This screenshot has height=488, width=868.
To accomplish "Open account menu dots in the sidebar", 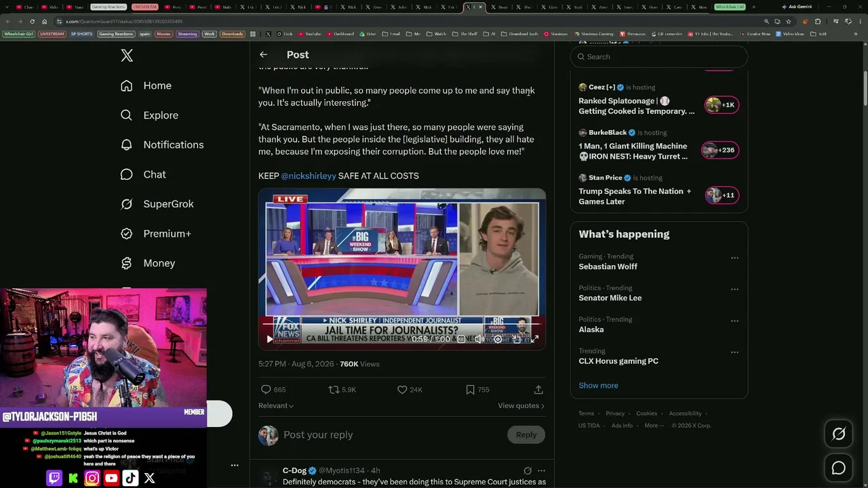I will 235,466.
